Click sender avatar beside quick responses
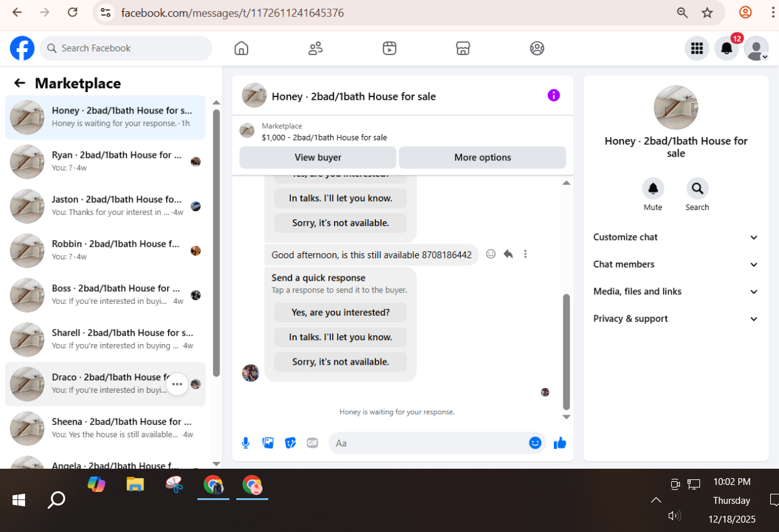 (251, 373)
